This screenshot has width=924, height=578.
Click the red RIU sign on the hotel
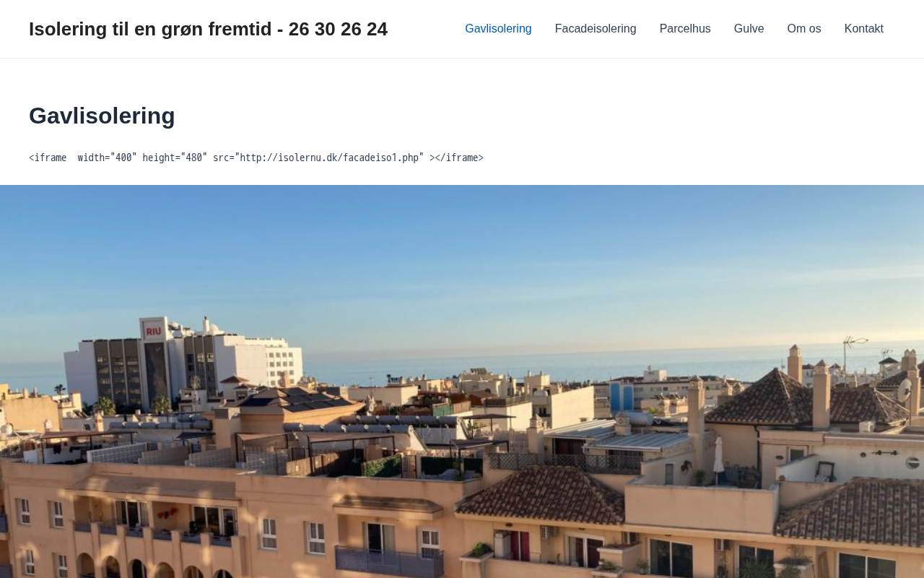click(153, 331)
